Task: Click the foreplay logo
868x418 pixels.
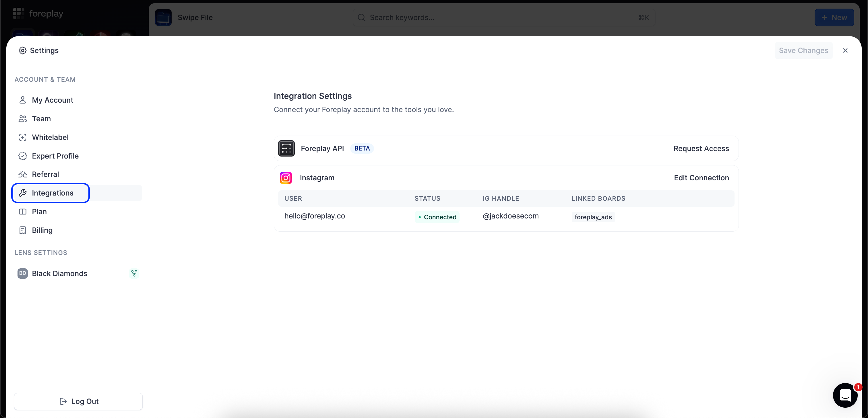Action: click(38, 13)
